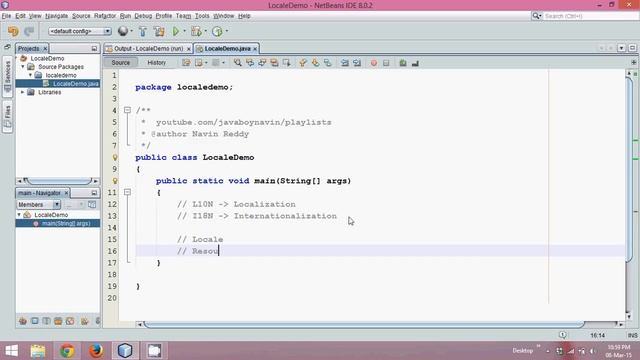The width and height of the screenshot is (640, 360).
Task: Close the Projects panel tab
Action: (45, 49)
